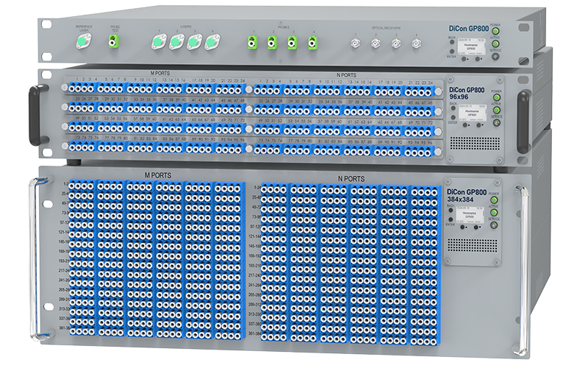Click Probes connector 4
The height and width of the screenshot is (368, 588).
(313, 43)
